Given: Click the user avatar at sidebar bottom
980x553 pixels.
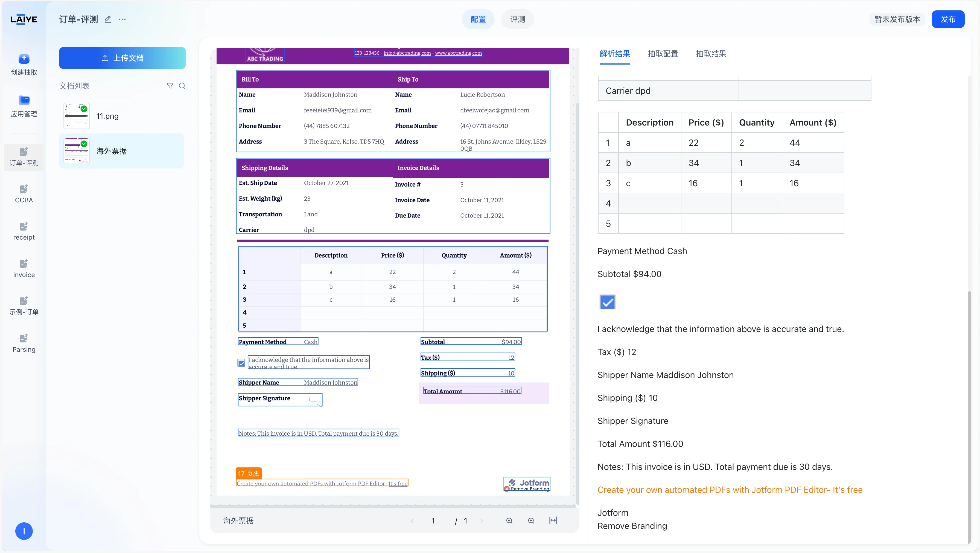Looking at the screenshot, I should 24,531.
